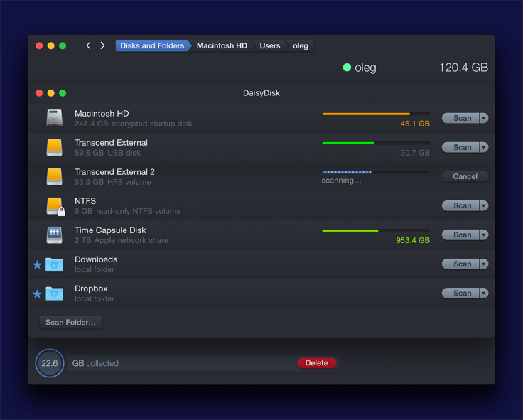
Task: Open Scan options dropdown for Time Capsule Disk
Action: [x=484, y=235]
